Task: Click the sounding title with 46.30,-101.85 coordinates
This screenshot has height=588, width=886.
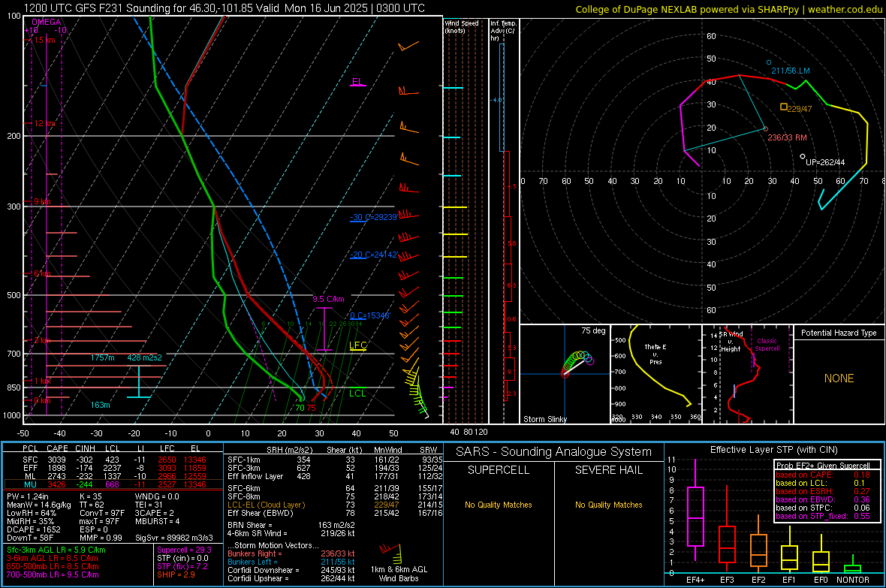Action: tap(225, 8)
